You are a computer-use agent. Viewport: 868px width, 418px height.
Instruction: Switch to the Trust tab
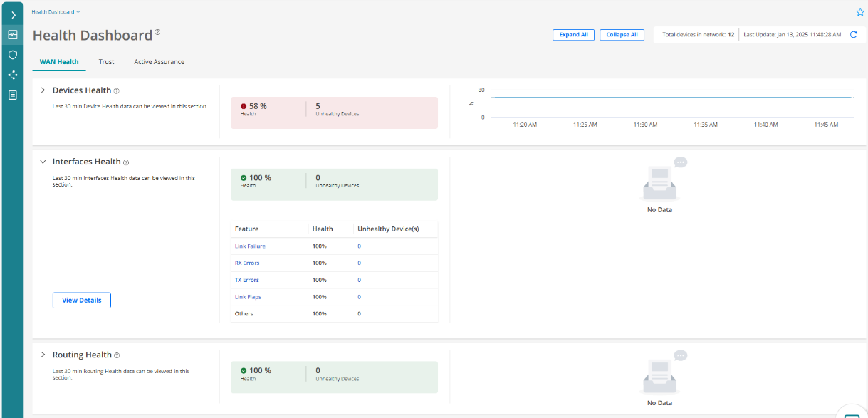[106, 62]
